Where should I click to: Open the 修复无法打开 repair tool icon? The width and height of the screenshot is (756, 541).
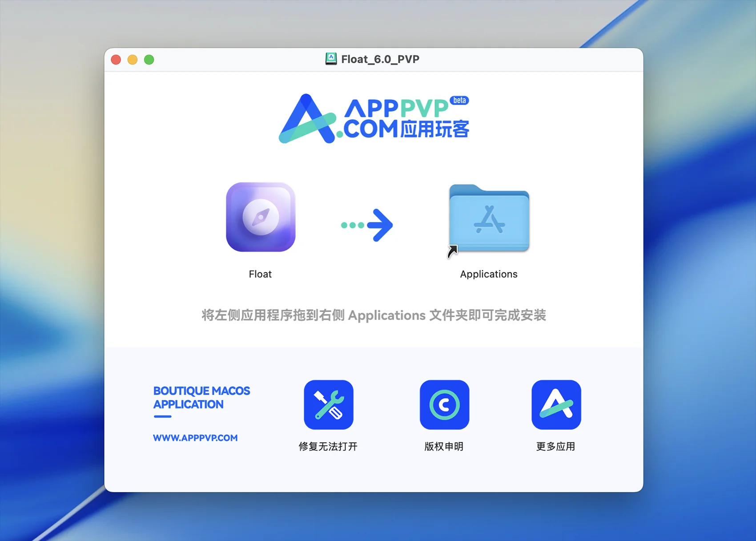tap(329, 404)
